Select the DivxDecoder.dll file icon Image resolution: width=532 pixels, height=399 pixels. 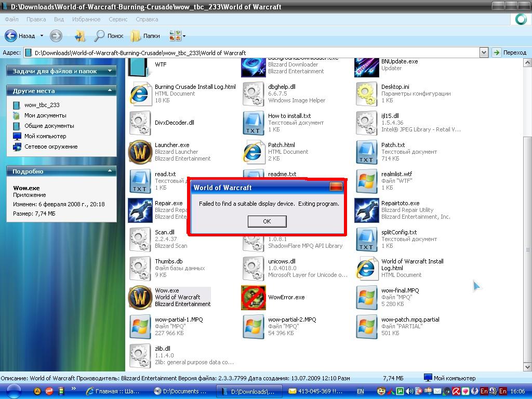(x=139, y=123)
